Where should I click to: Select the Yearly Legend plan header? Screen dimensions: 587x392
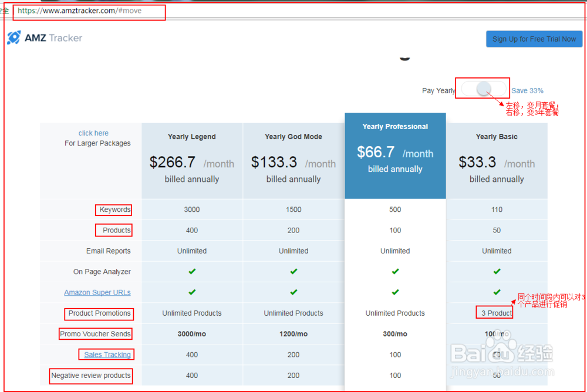coord(192,137)
